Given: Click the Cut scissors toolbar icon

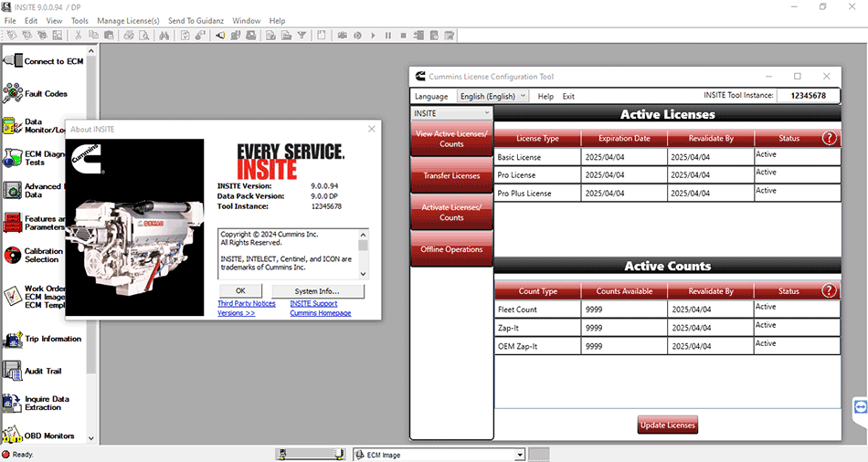Looking at the screenshot, I should [x=78, y=36].
